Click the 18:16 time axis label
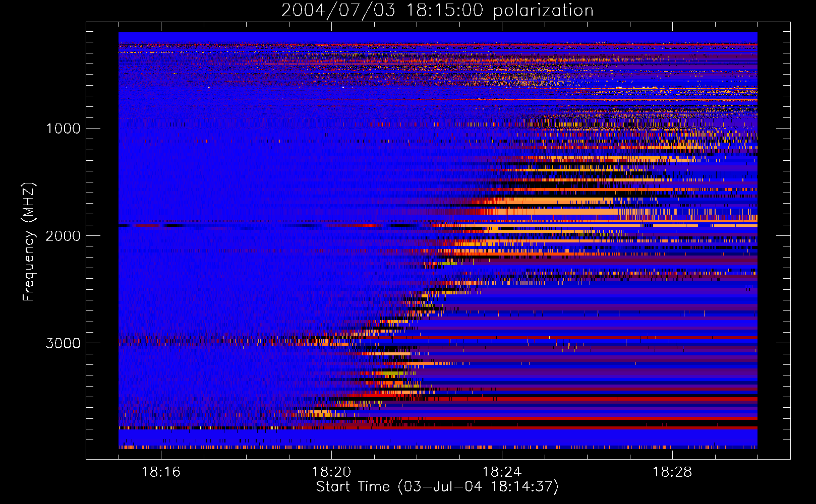Screen dimensions: 816x504 coord(161,472)
